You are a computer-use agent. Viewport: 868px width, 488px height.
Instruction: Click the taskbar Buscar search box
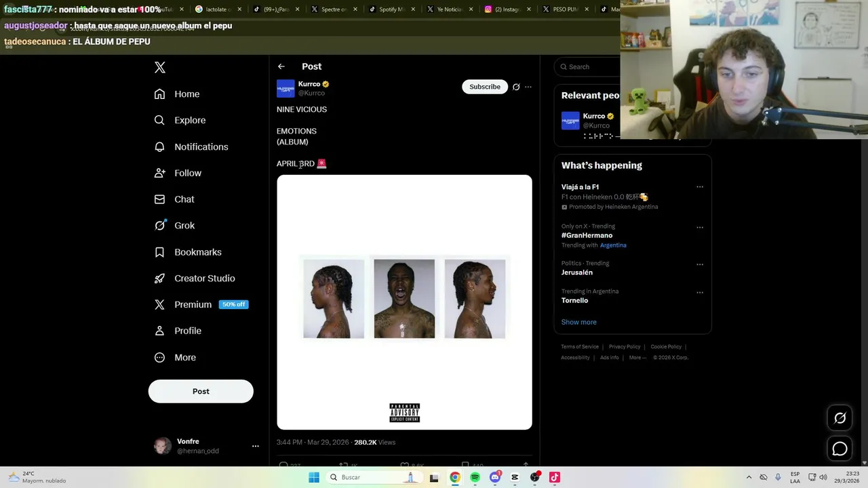374,477
